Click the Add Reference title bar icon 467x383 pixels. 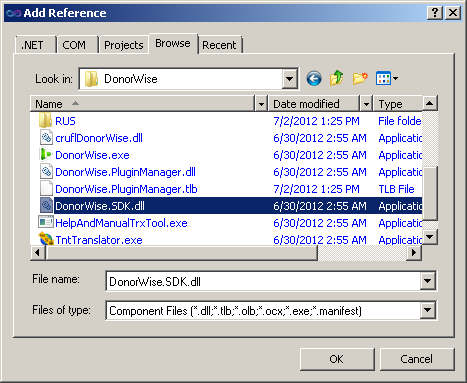(x=14, y=13)
